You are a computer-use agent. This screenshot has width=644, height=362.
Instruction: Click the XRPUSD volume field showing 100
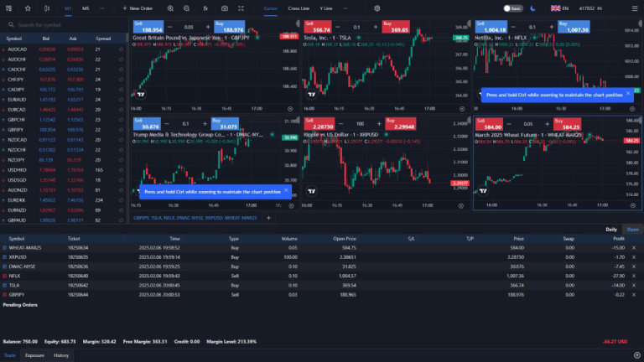(360, 124)
